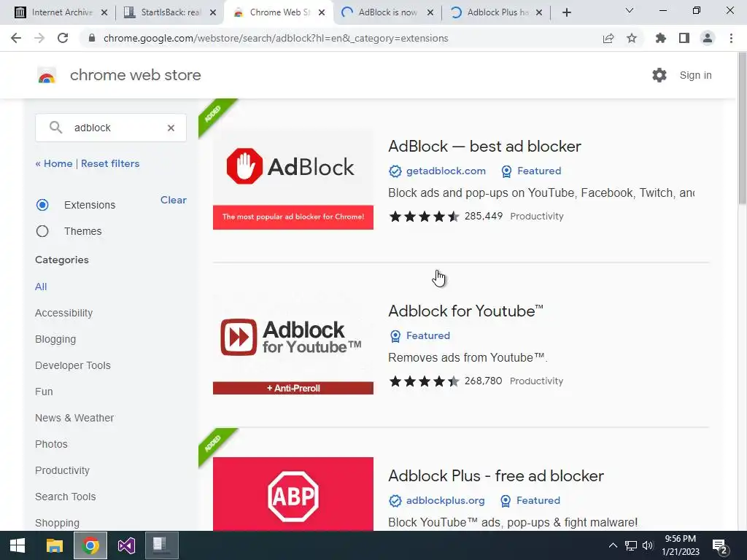The height and width of the screenshot is (560, 747).
Task: Open the Windows Start menu
Action: [18, 545]
